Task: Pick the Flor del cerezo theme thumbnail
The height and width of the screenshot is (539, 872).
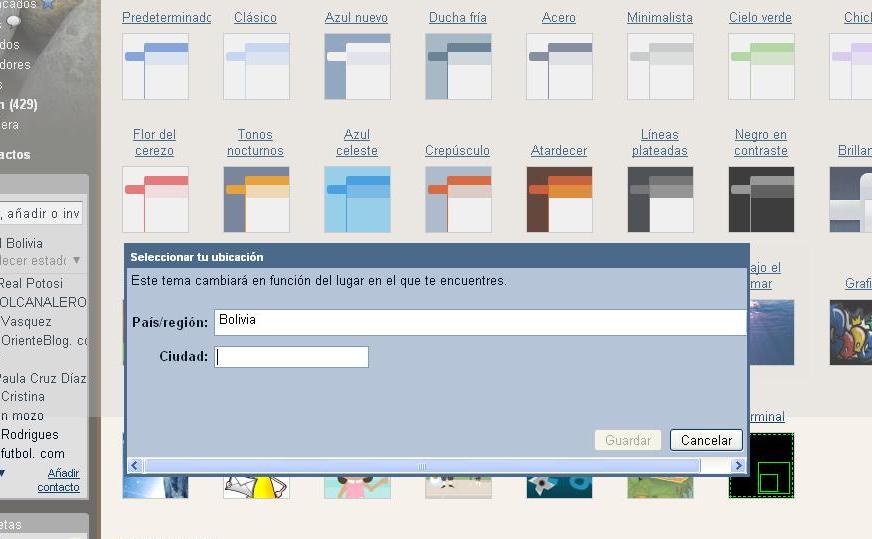Action: (x=155, y=199)
